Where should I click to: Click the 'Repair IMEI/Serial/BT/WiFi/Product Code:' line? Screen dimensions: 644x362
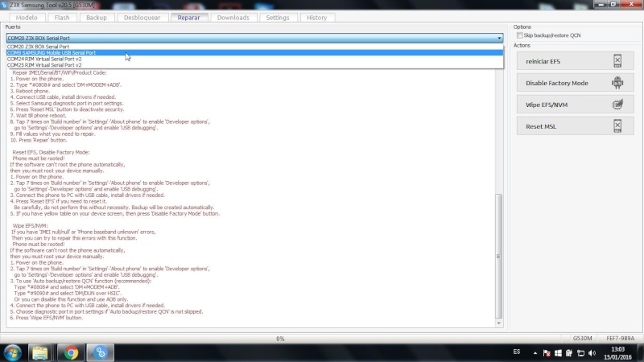tap(60, 72)
